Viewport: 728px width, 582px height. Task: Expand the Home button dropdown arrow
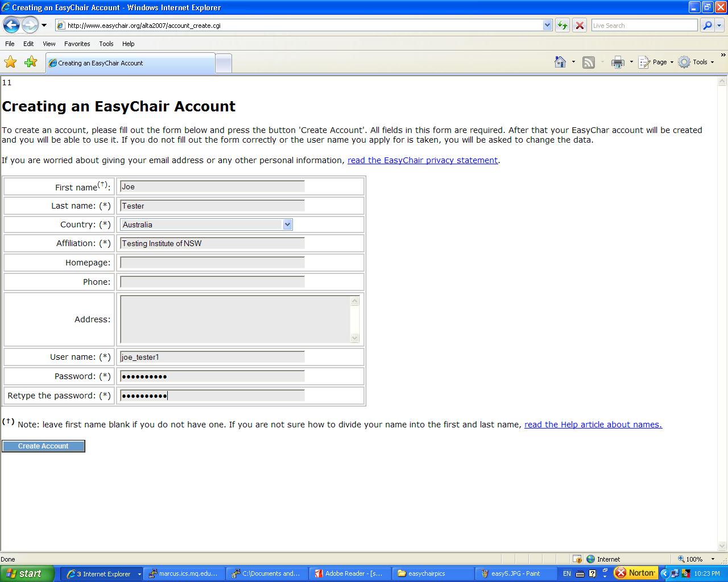(573, 62)
